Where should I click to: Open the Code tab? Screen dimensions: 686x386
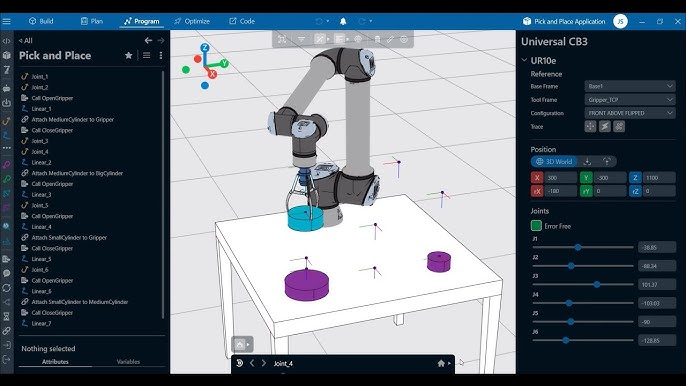pyautogui.click(x=242, y=21)
